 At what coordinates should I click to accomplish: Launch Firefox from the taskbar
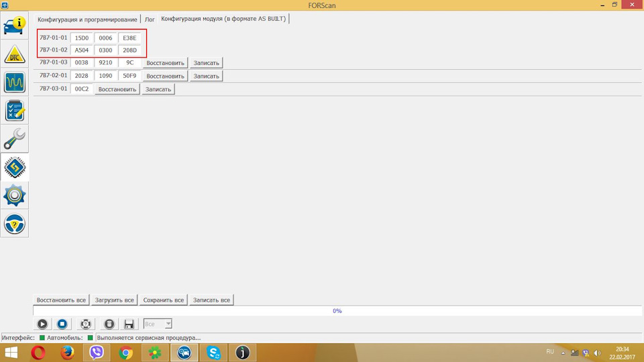[x=67, y=353]
